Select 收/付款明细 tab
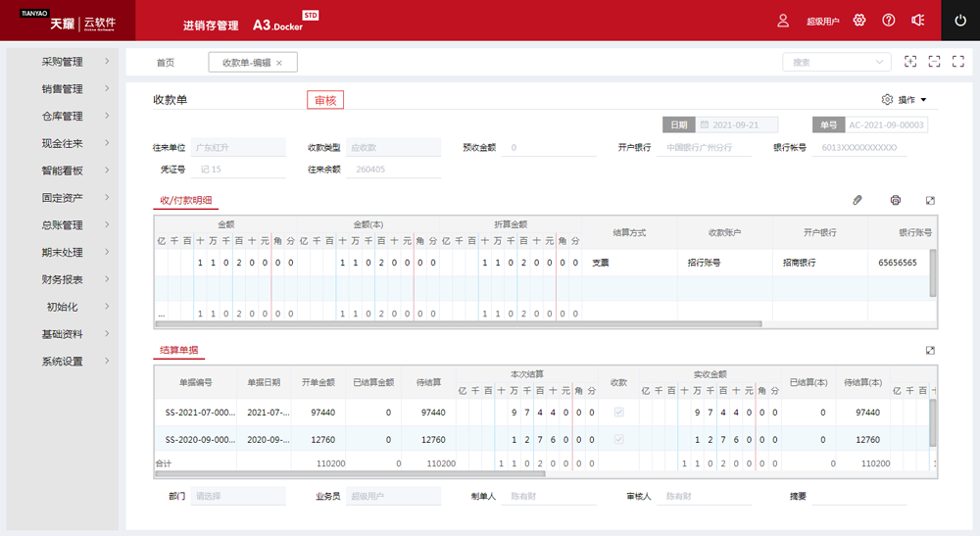 [185, 200]
